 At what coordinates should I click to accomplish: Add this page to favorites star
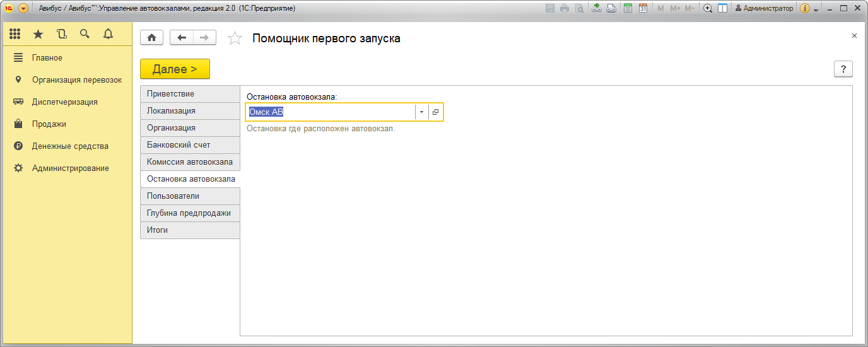(x=235, y=38)
